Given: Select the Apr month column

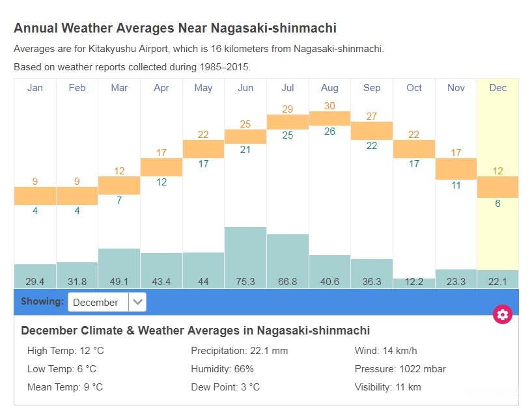Looking at the screenshot, I should 161,88.
